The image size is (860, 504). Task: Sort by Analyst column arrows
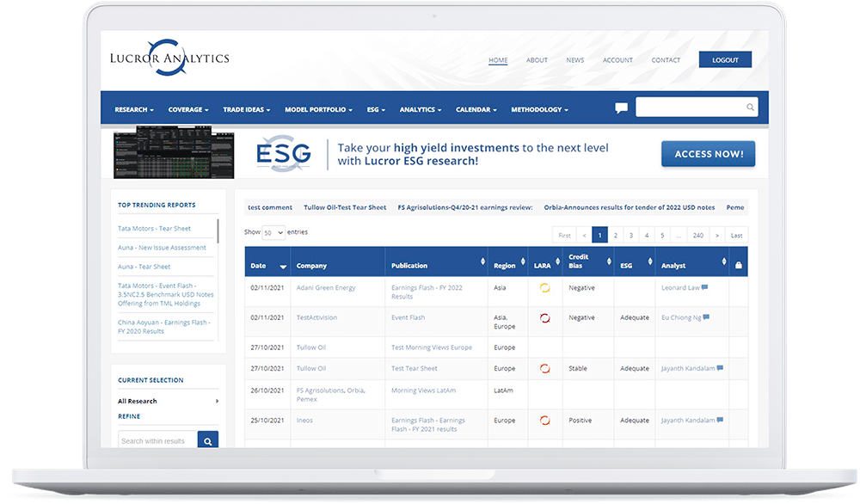coord(724,261)
